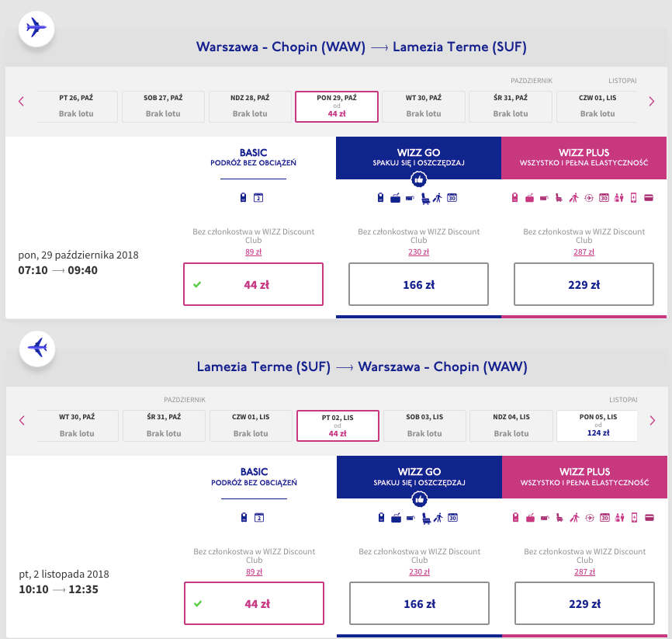Viewport: 672px width, 639px height.
Task: Click the trolley bag icon in return WIZZ GO
Action: pyautogui.click(x=396, y=517)
